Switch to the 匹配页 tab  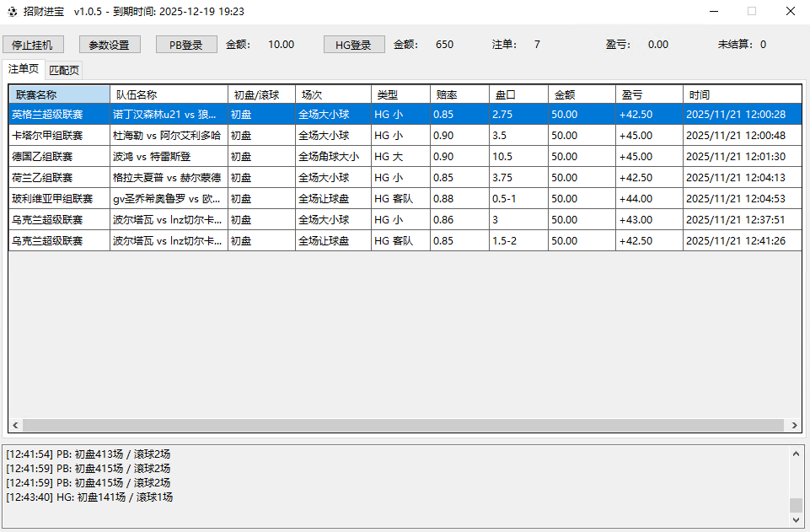click(x=65, y=70)
